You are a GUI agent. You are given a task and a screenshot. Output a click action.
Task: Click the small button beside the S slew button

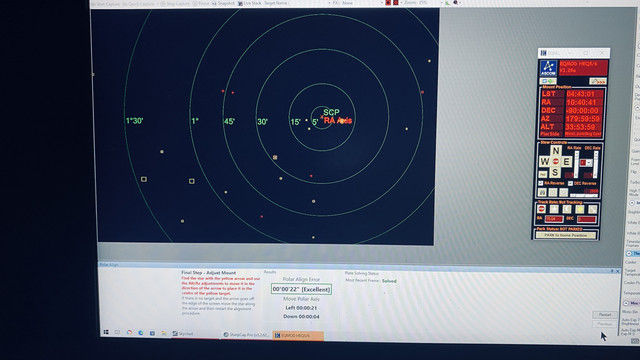point(542,174)
